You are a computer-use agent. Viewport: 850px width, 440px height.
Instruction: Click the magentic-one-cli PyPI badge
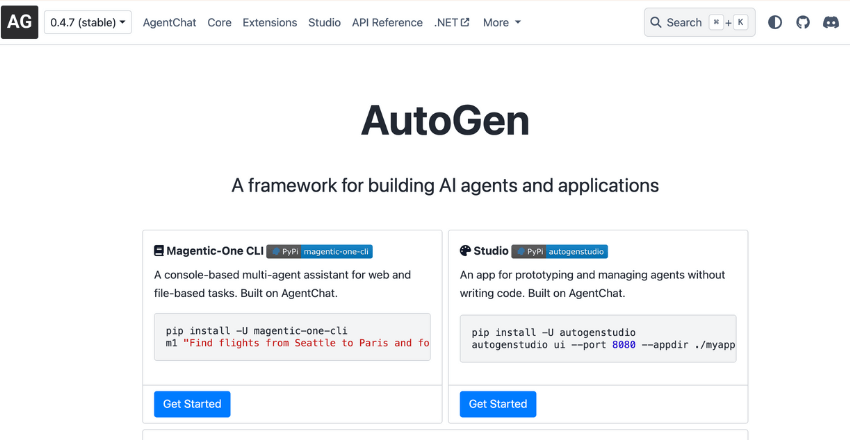[319, 251]
